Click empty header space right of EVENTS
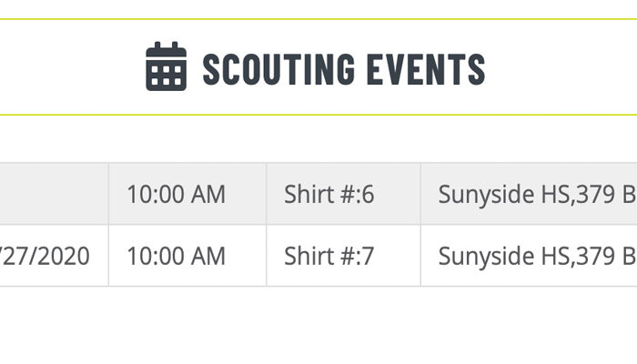 click(562, 67)
